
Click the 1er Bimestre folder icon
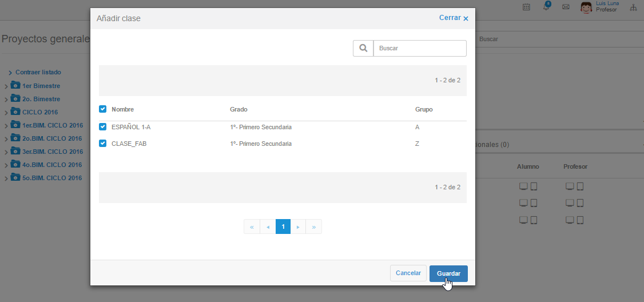pos(15,86)
